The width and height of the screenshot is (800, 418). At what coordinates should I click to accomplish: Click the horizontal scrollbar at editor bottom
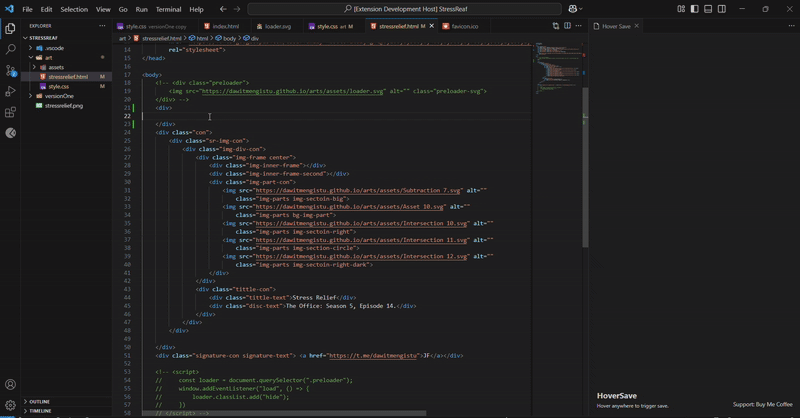tap(284, 413)
